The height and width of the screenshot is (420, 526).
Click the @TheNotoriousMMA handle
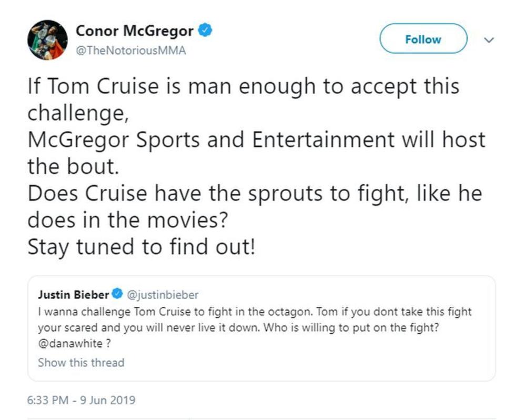tap(131, 51)
